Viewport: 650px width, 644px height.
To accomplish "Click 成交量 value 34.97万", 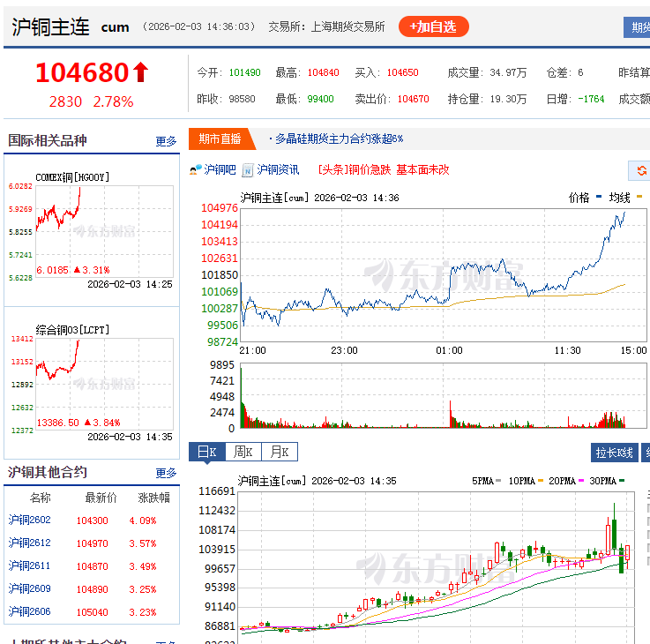I will click(508, 72).
